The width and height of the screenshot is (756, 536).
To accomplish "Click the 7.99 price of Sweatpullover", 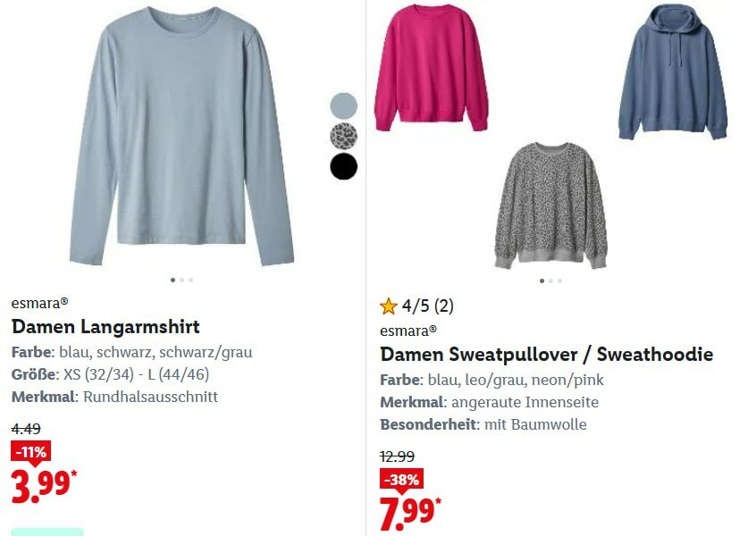I will (410, 513).
